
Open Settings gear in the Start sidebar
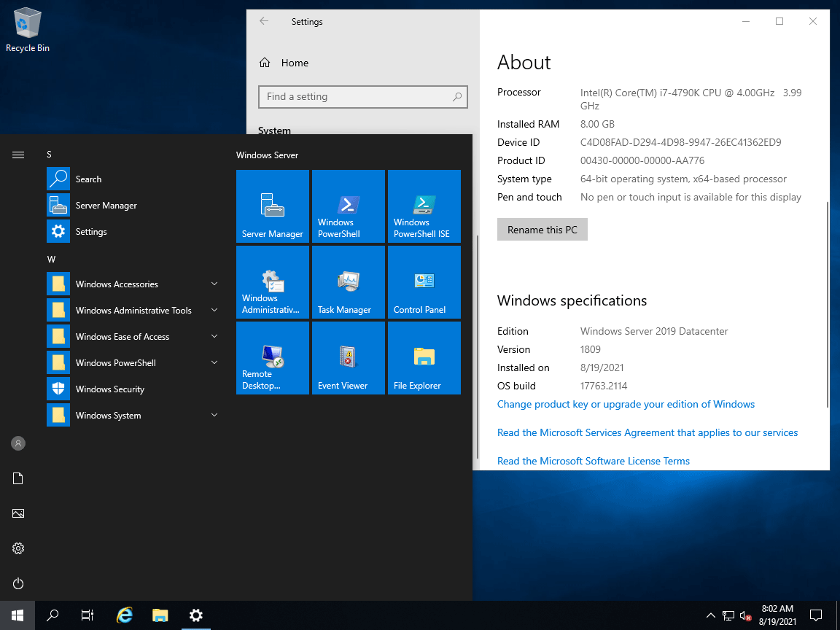click(x=18, y=548)
